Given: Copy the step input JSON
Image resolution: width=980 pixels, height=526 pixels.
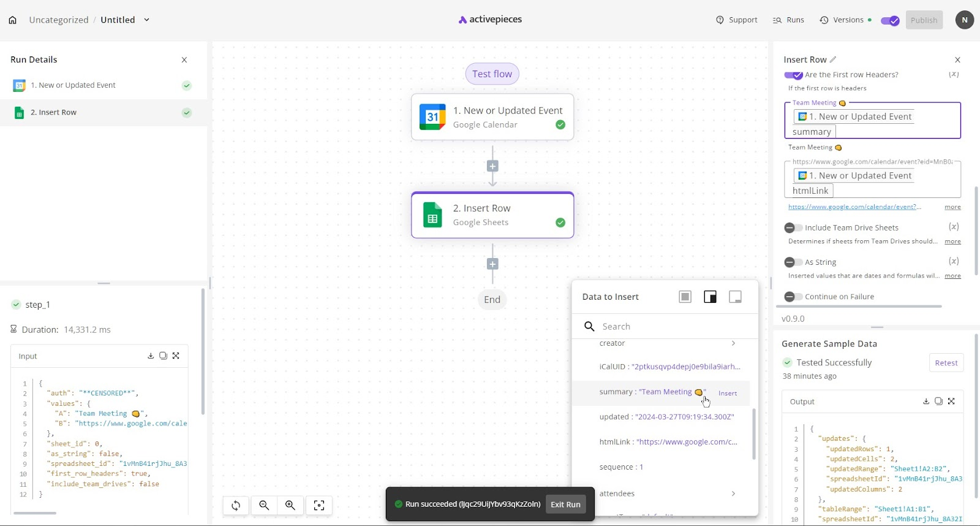Looking at the screenshot, I should tap(163, 356).
